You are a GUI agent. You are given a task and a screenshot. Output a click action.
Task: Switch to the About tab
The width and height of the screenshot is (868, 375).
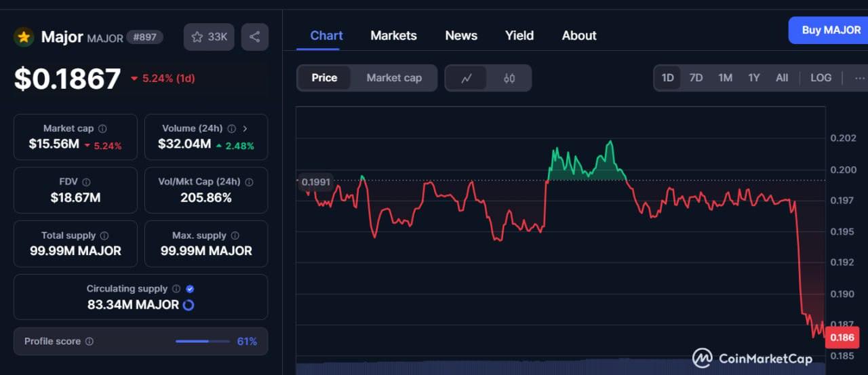pos(579,36)
